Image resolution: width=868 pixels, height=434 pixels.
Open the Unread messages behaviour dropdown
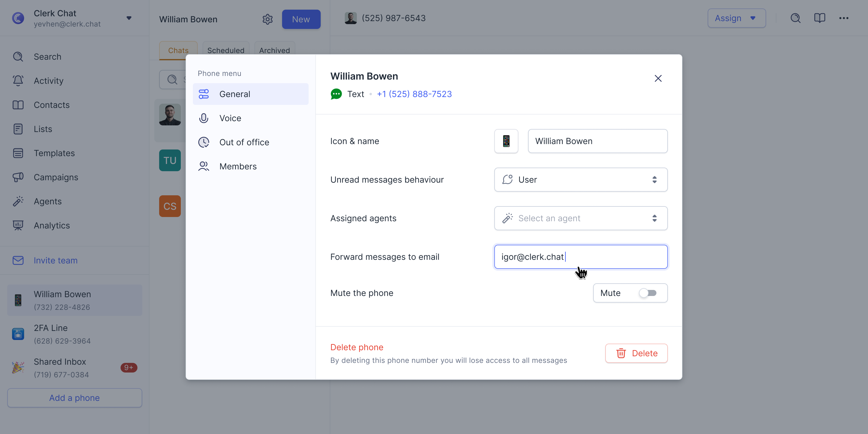tap(581, 180)
